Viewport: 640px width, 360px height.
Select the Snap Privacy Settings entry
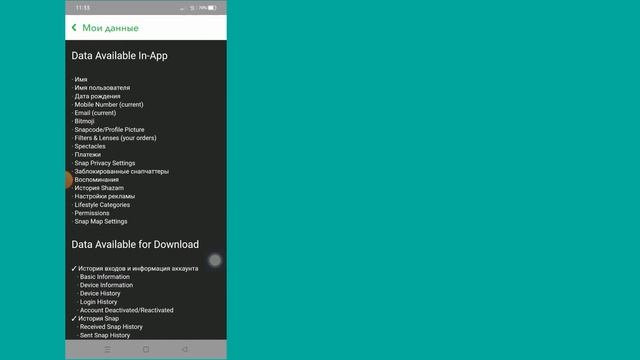click(104, 163)
